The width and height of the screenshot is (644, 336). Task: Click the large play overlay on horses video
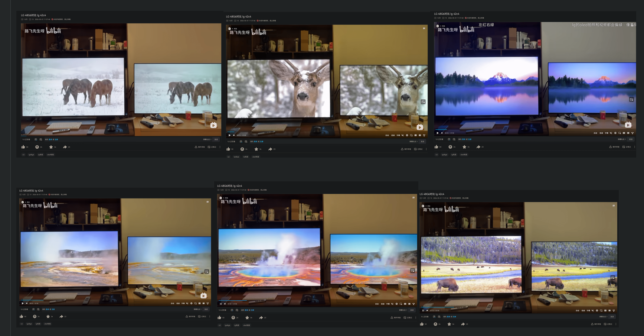[x=213, y=125]
